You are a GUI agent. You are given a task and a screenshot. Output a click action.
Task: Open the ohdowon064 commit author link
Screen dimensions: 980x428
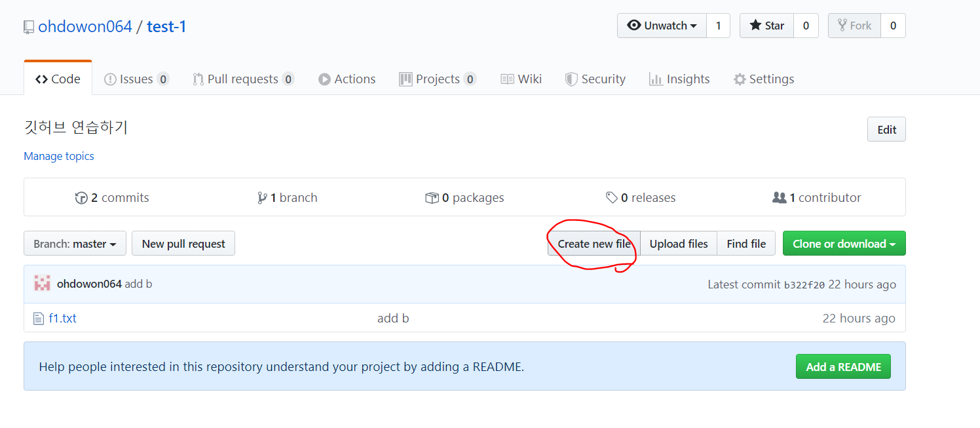(89, 284)
